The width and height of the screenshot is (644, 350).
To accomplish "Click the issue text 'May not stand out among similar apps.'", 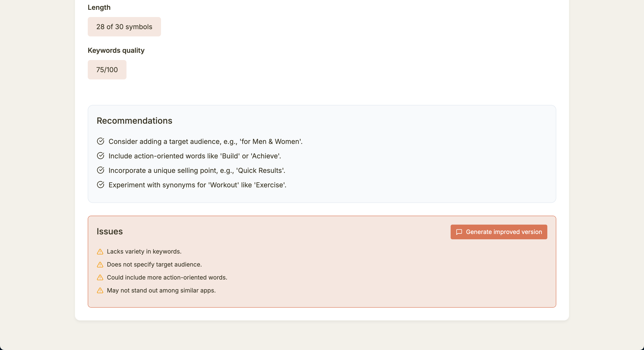I will tap(161, 291).
